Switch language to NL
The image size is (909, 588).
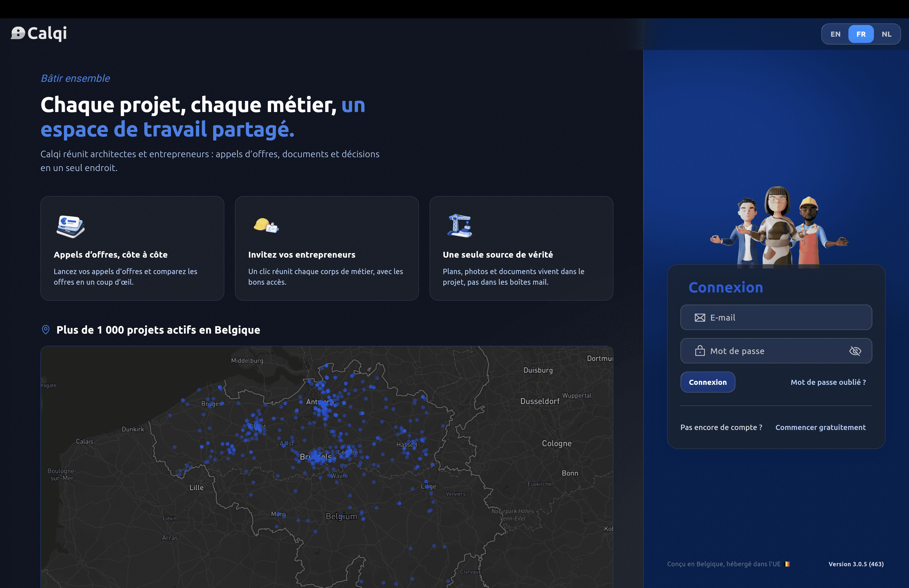point(886,34)
